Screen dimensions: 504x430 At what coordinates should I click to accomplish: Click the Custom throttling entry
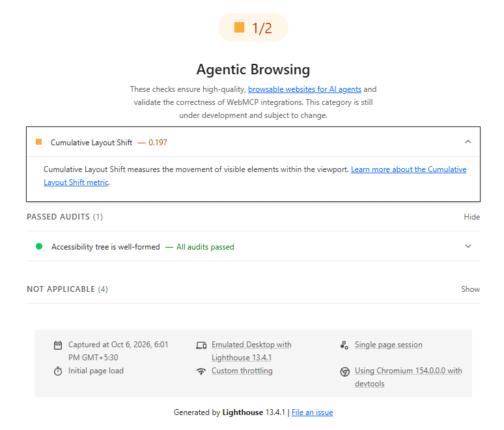pyautogui.click(x=242, y=371)
